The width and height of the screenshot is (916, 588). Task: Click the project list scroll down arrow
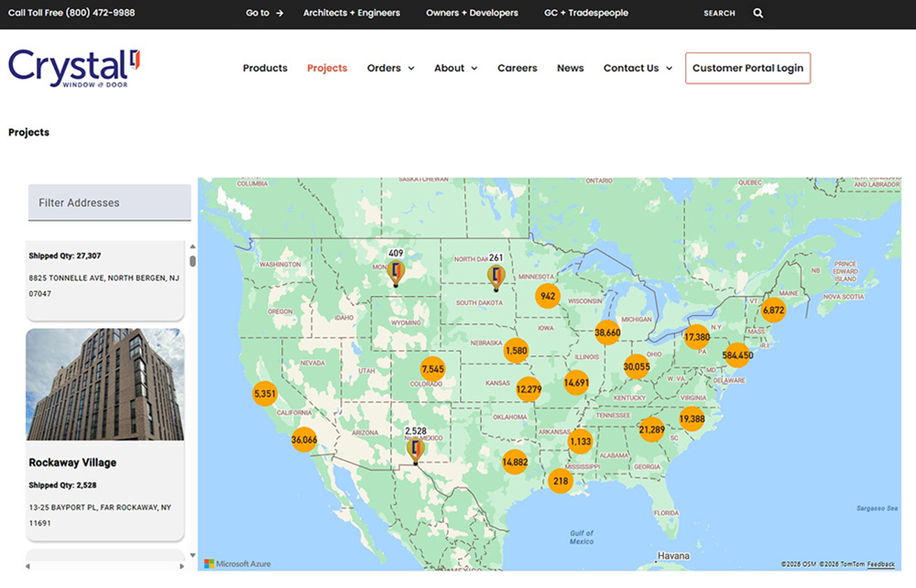click(192, 555)
